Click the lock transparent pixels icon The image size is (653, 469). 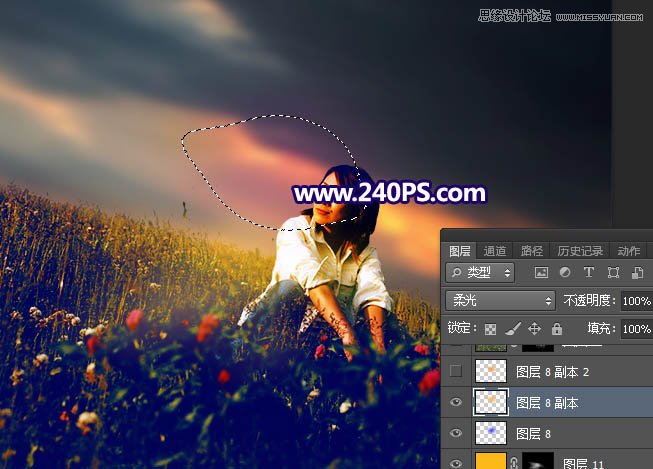pos(490,328)
